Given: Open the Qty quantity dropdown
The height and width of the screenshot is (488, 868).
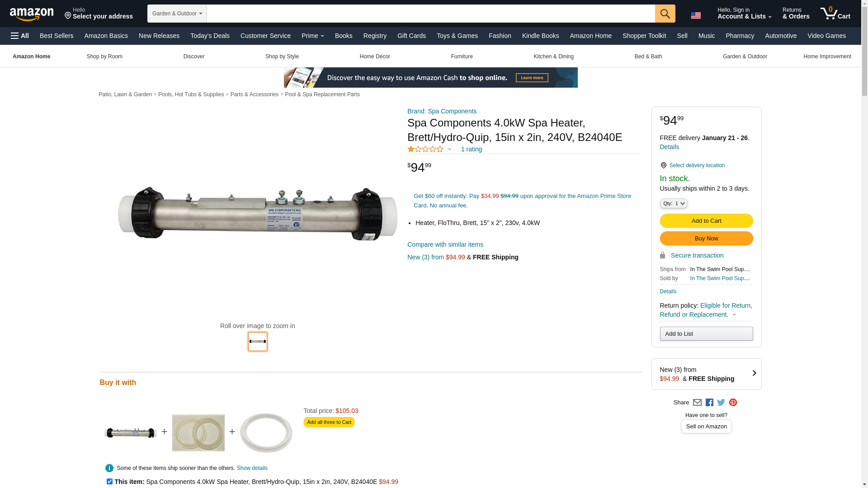Looking at the screenshot, I should 673,204.
